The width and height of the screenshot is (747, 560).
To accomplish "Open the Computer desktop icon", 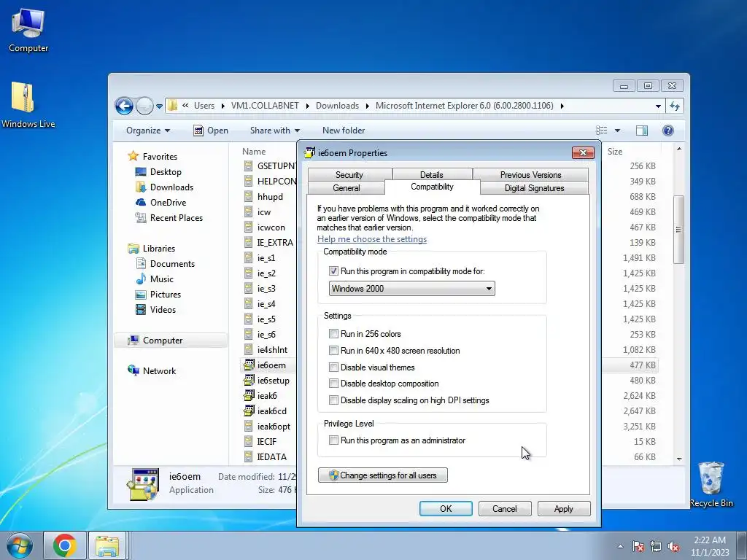I will coord(28,31).
